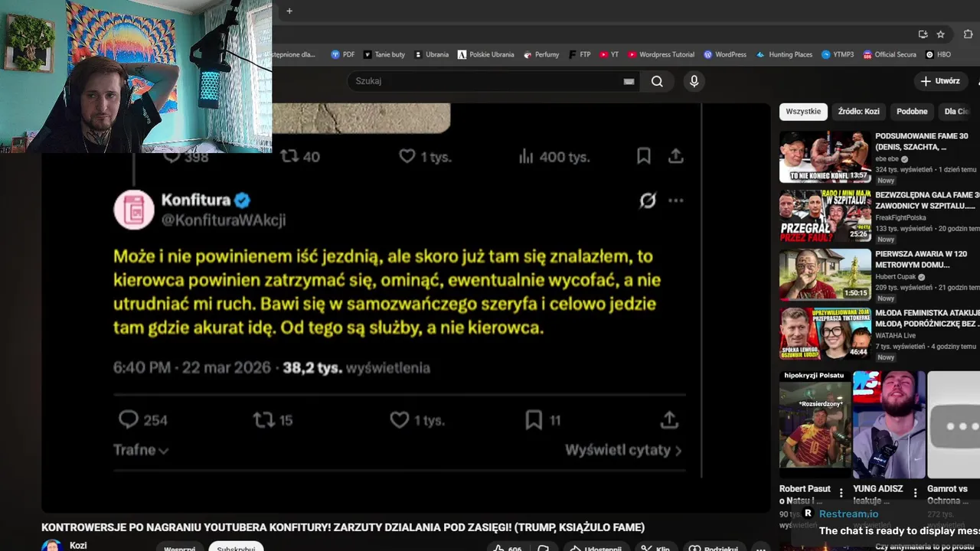Click the Restream.io chat overlay label

pos(848,514)
